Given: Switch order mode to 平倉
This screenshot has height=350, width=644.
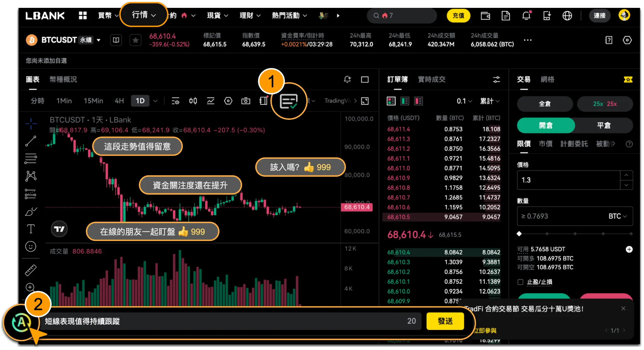Looking at the screenshot, I should 603,125.
